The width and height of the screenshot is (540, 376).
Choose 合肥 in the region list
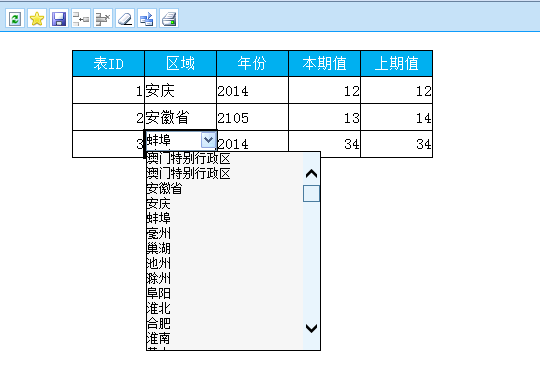[158, 323]
